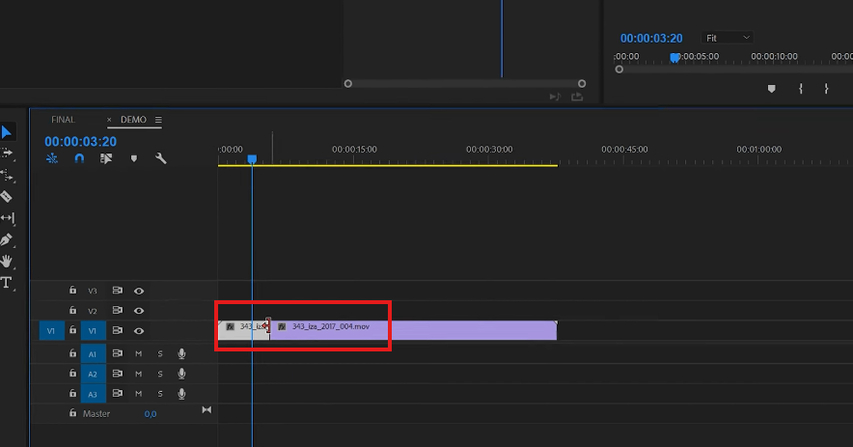Toggle sync lock on A2 track

[117, 373]
